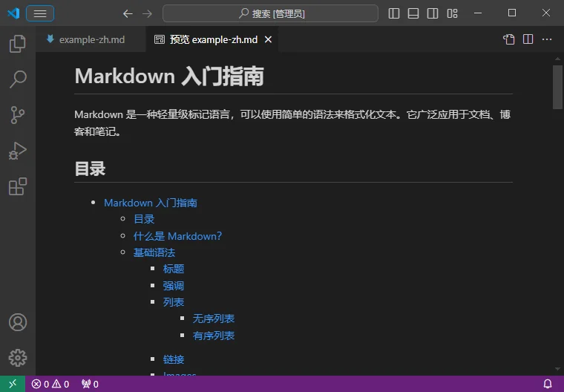Open the Search view in activity bar
Screen dimensions: 564x392
[17, 79]
